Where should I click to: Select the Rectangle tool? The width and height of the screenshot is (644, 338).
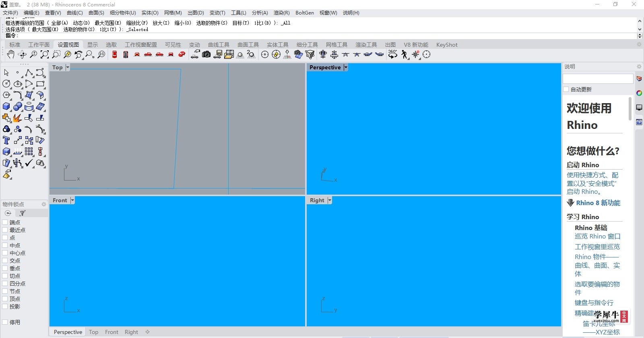(40, 84)
